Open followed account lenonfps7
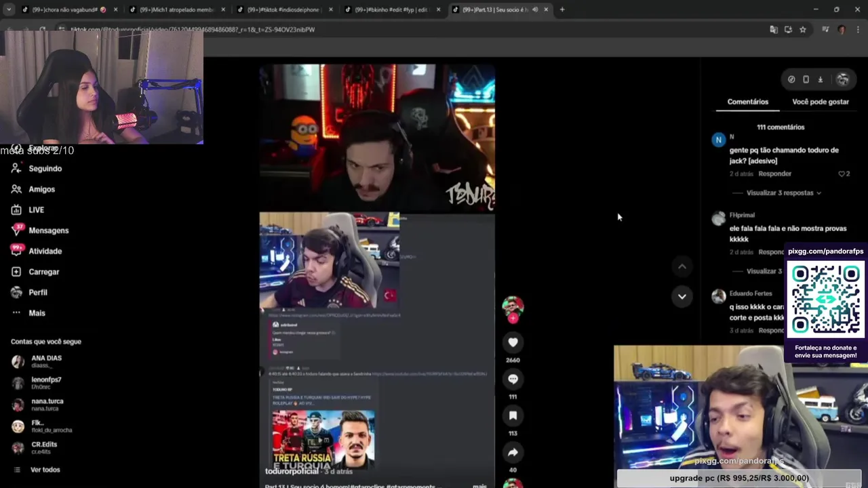The image size is (868, 488). [x=46, y=383]
